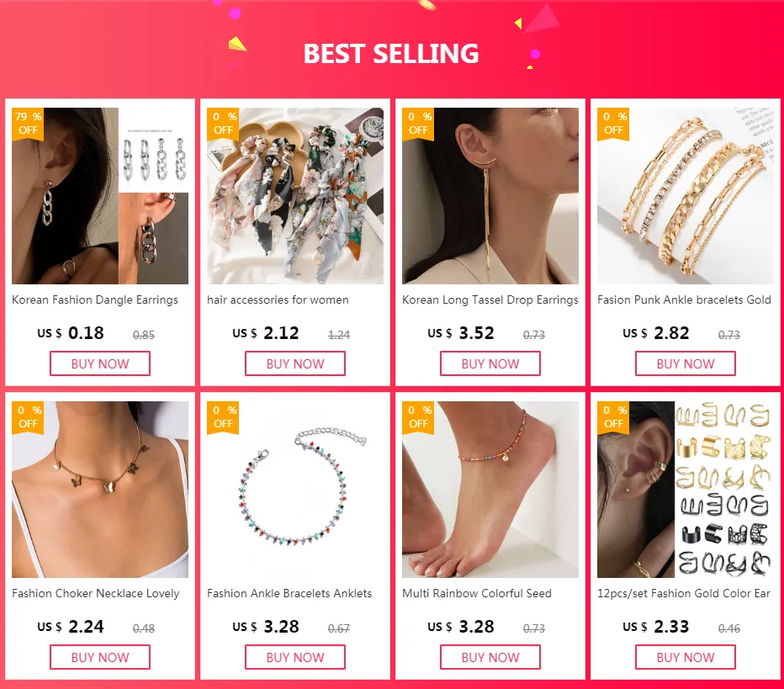Image resolution: width=784 pixels, height=689 pixels.
Task: Click BUY NOW for Fashion Choker Necklace Lovely
Action: pyautogui.click(x=100, y=657)
